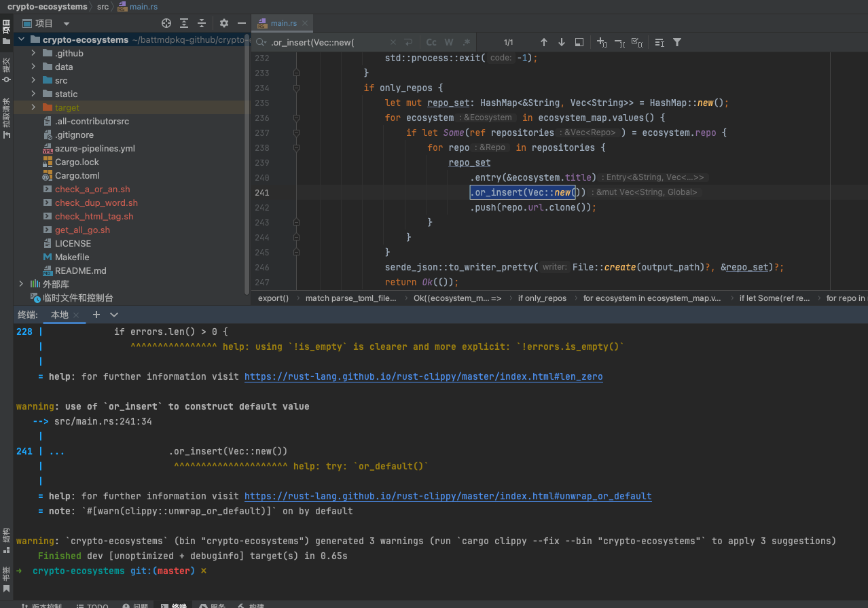
Task: Toggle whole words W search option
Action: [x=450, y=42]
